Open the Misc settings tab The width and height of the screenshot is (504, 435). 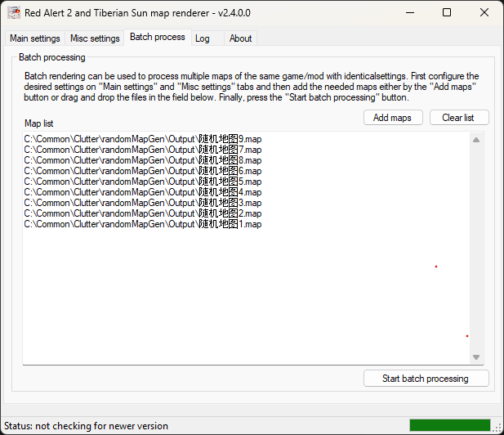tap(95, 38)
